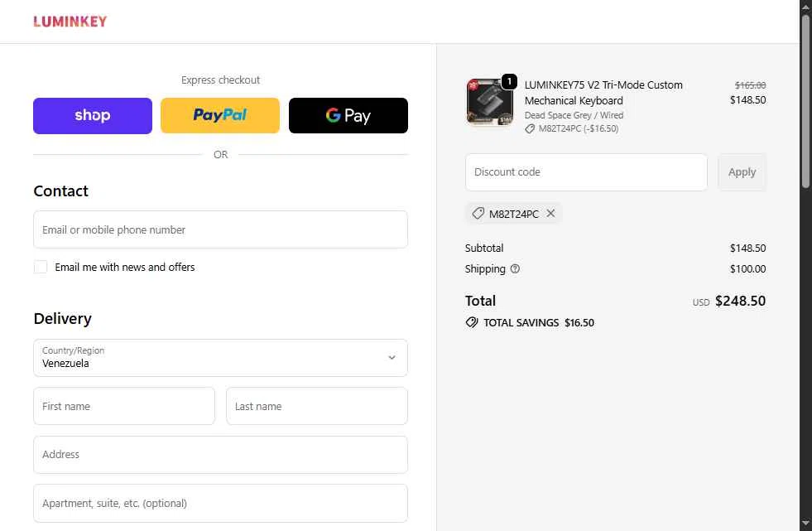Pay with Google Pay button
The height and width of the screenshot is (531, 812).
coord(348,115)
